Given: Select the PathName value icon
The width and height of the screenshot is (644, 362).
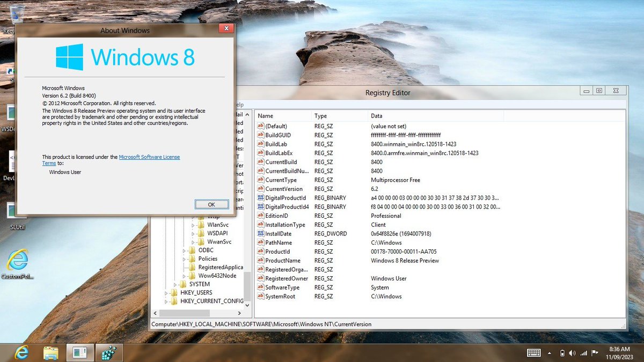Looking at the screenshot, I should (x=261, y=242).
